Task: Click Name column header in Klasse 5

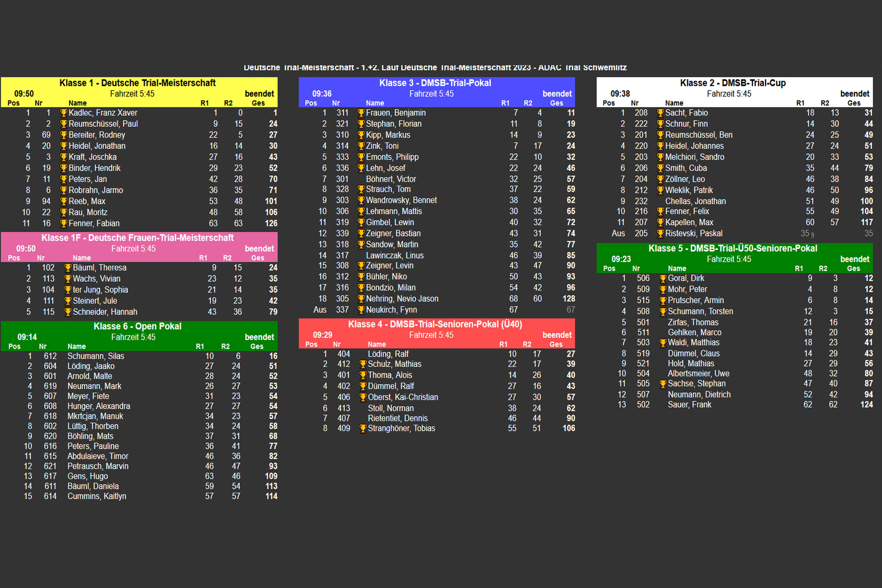Action: (x=677, y=269)
